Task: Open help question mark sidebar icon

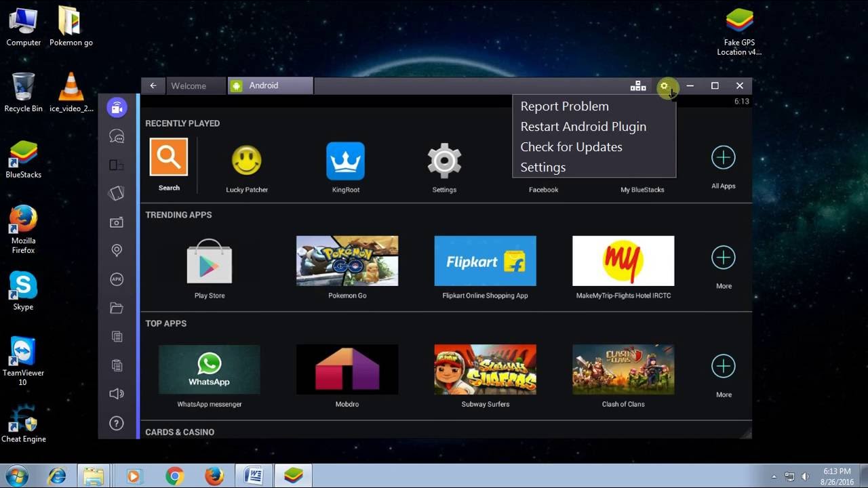Action: (117, 424)
